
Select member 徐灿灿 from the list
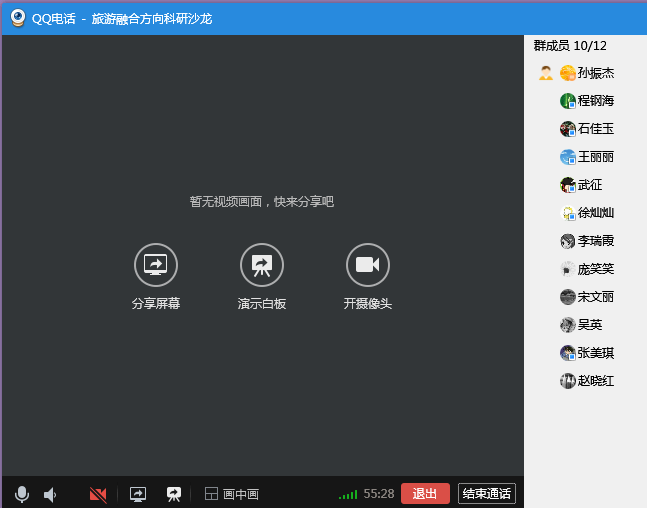coord(596,213)
